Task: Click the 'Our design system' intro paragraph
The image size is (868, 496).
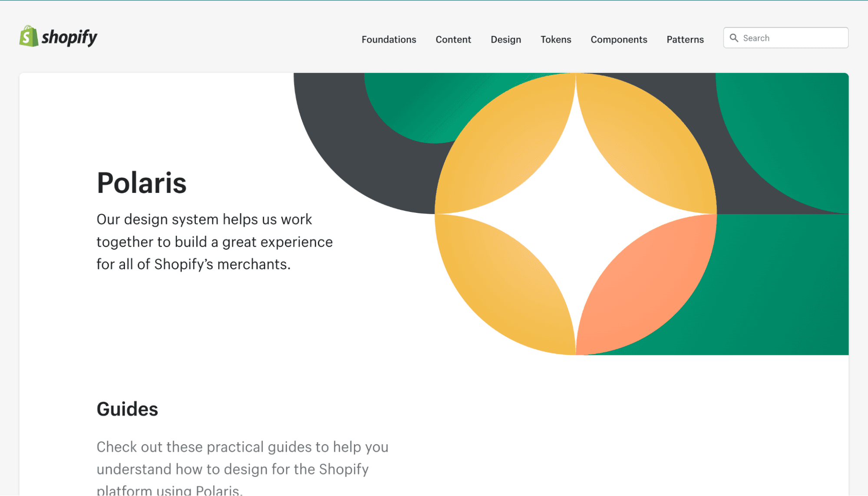Action: pos(214,242)
